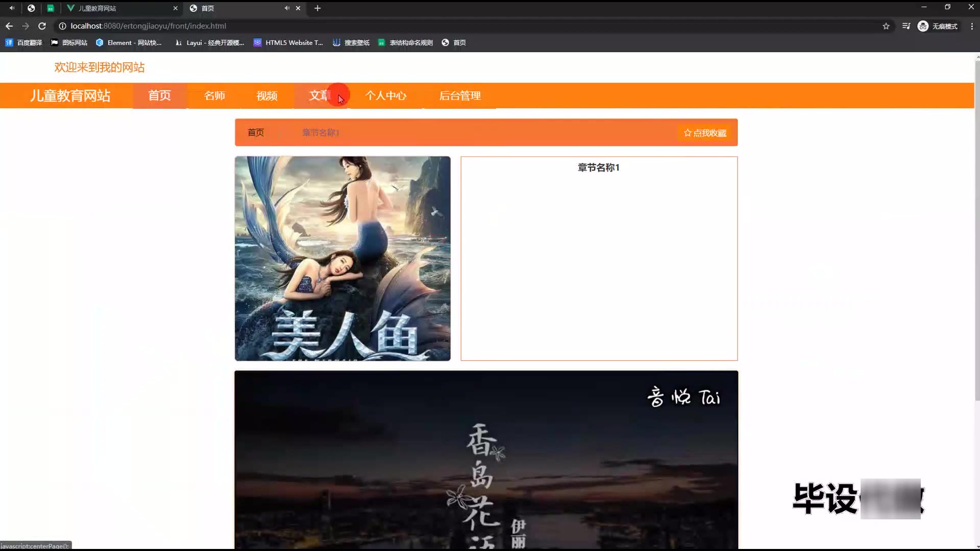Reload the current page
Viewport: 980px width, 551px height.
(x=42, y=26)
